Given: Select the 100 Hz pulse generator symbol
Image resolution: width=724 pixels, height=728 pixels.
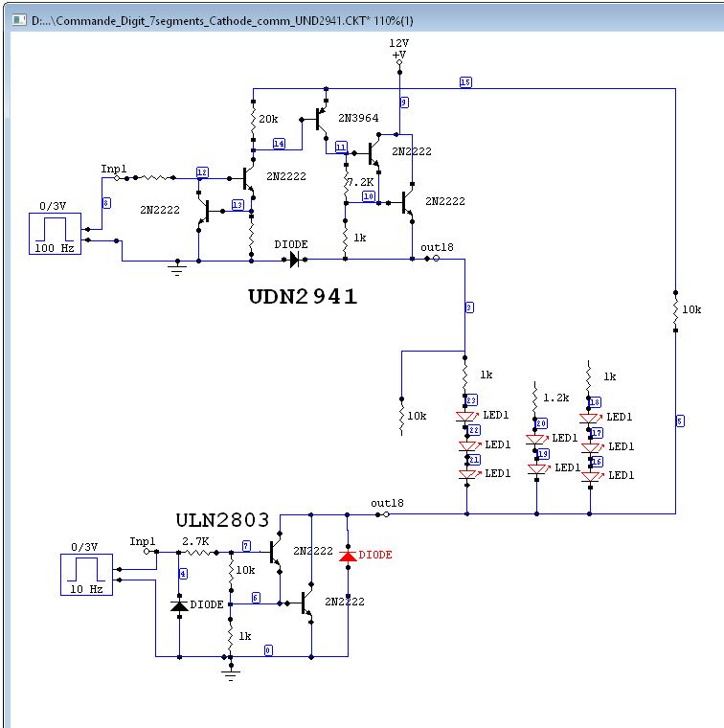Looking at the screenshot, I should [x=56, y=234].
